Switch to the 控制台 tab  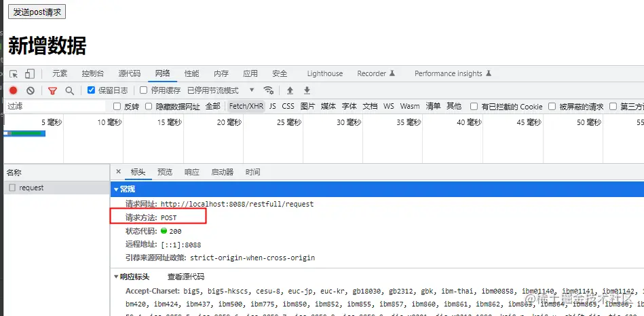pos(93,73)
